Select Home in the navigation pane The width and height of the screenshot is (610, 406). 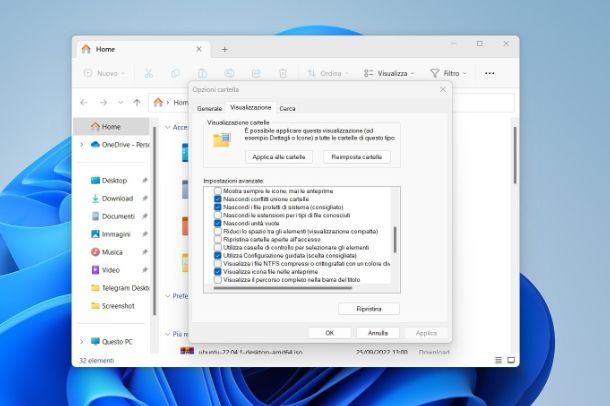tap(111, 126)
